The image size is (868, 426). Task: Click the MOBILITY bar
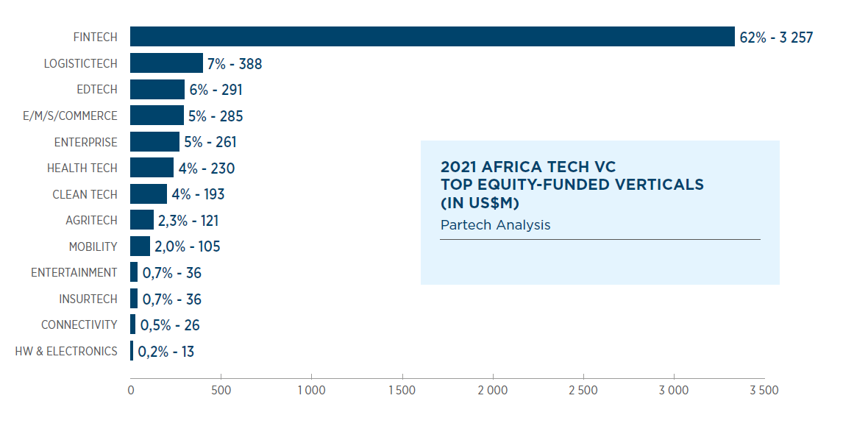tap(140, 246)
